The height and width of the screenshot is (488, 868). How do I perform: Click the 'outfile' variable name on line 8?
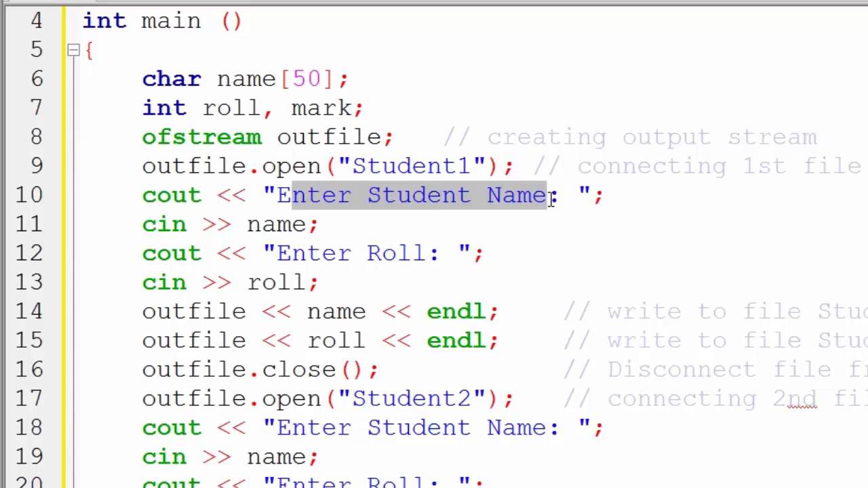pos(329,138)
